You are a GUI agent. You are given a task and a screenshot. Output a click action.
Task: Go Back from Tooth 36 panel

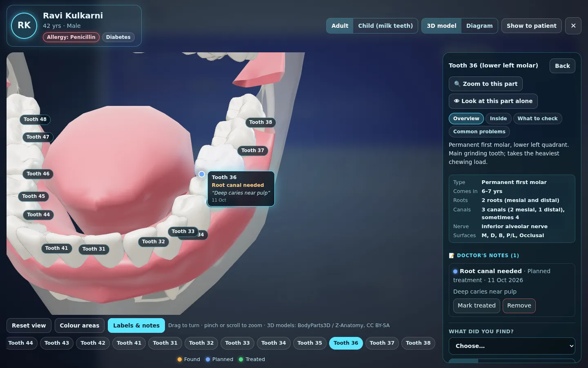click(562, 66)
